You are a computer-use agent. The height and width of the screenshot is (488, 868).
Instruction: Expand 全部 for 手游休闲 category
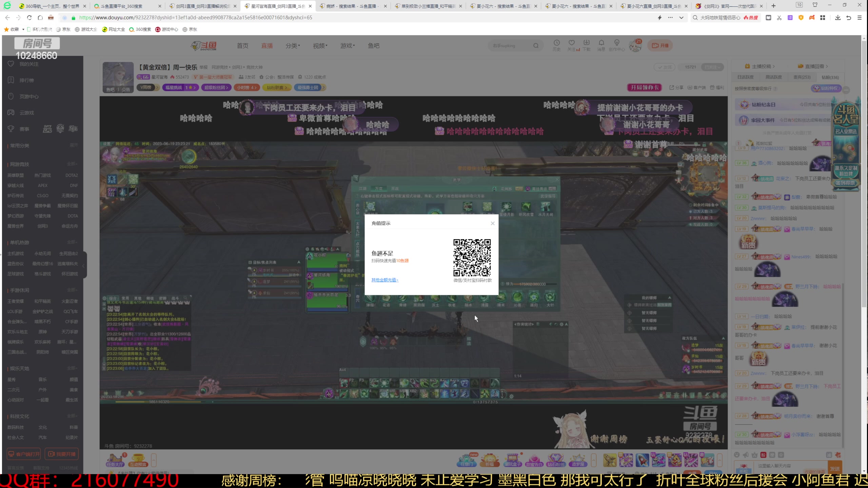[x=72, y=290]
